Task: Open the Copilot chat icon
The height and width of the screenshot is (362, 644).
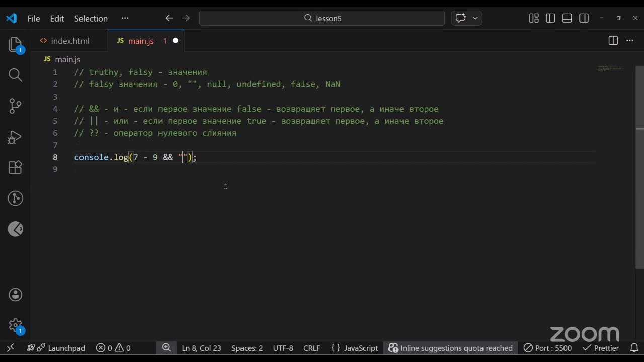Action: click(x=460, y=18)
